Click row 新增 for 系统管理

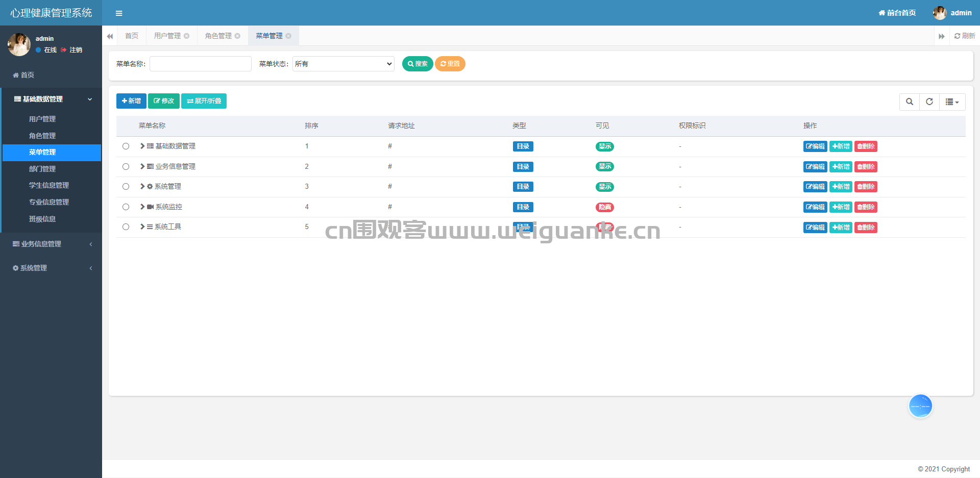coord(841,187)
